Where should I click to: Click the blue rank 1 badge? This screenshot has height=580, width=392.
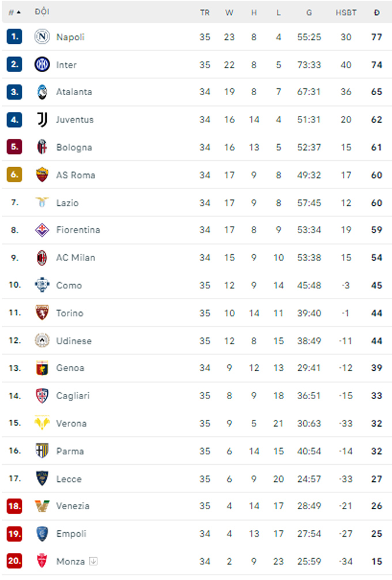click(x=14, y=37)
